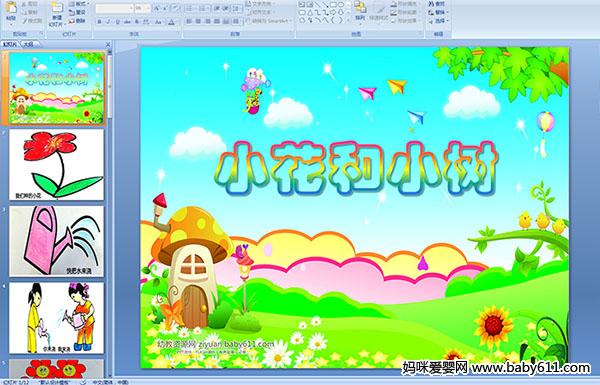
Task: Click the Shape Outline (形状轮廓) button
Action: coord(405,12)
